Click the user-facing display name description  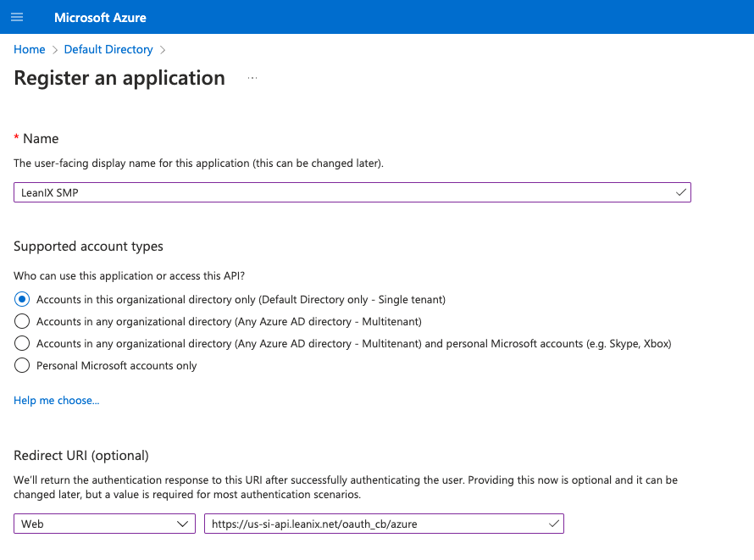pos(198,164)
